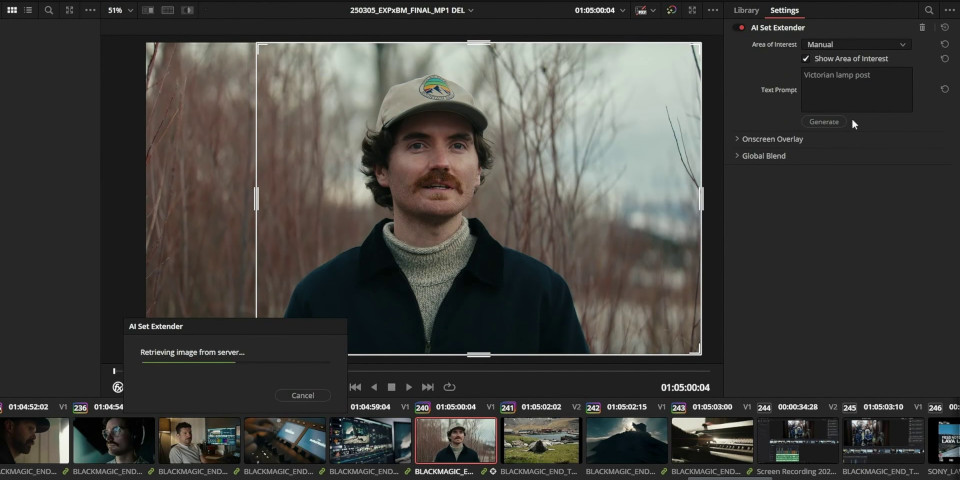Select clip 242 thumbnail with dark mountain

(627, 441)
